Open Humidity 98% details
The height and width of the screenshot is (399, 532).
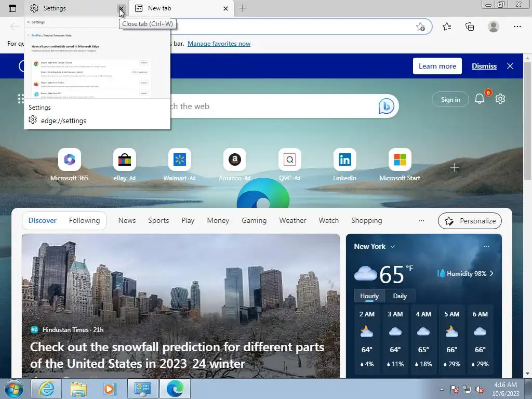point(465,273)
